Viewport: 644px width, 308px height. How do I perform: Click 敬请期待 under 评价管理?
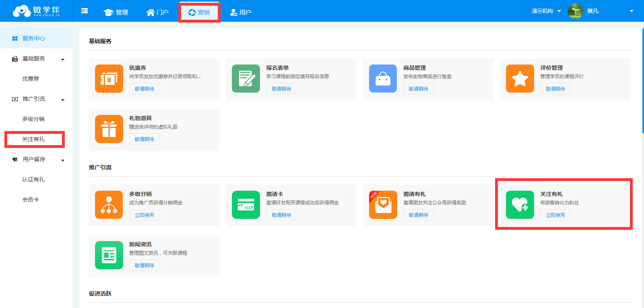pos(555,89)
